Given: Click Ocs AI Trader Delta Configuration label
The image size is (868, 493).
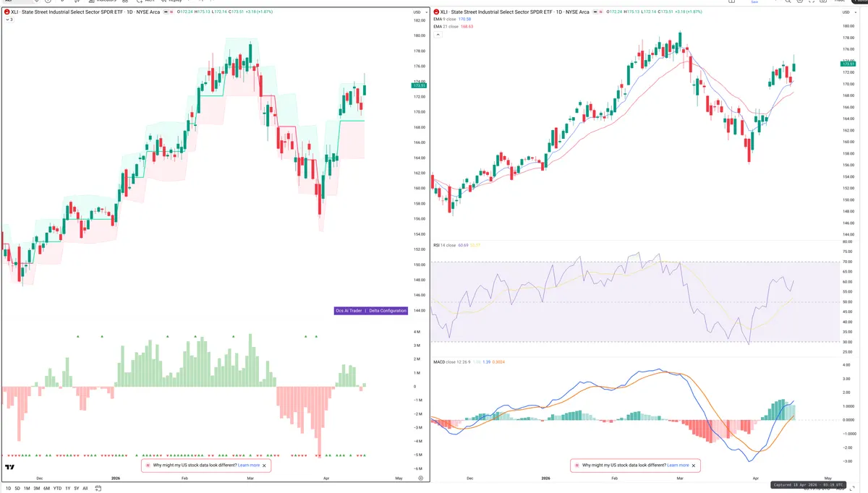Looking at the screenshot, I should 371,311.
